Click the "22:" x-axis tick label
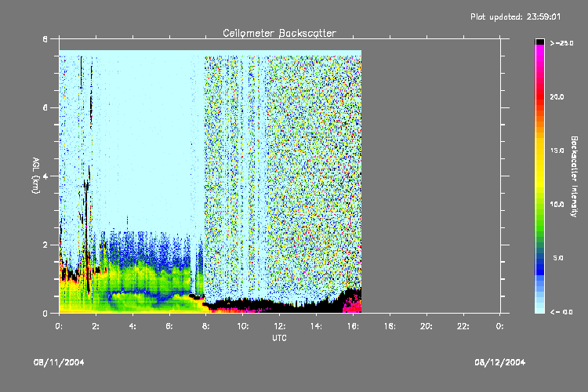The height and width of the screenshot is (392, 588). (463, 326)
